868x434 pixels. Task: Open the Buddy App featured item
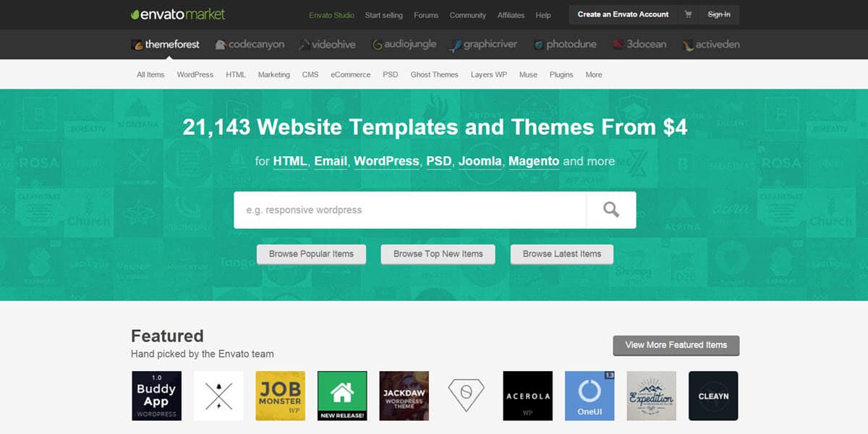click(156, 396)
